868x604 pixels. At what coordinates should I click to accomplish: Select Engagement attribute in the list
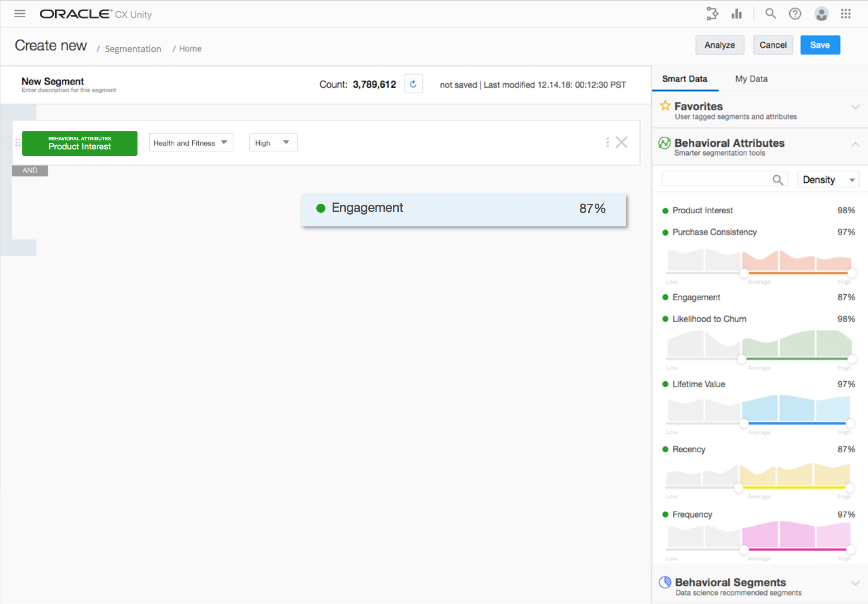tap(758, 297)
